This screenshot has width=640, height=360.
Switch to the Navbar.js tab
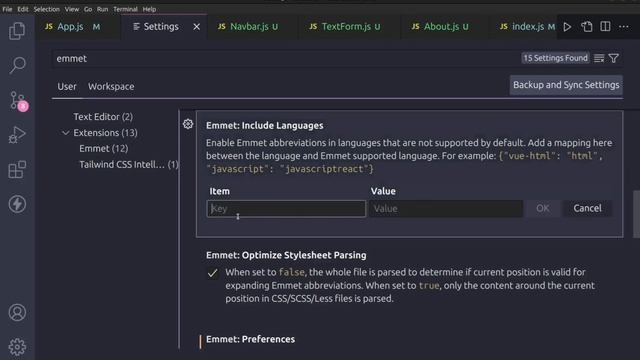click(x=248, y=27)
